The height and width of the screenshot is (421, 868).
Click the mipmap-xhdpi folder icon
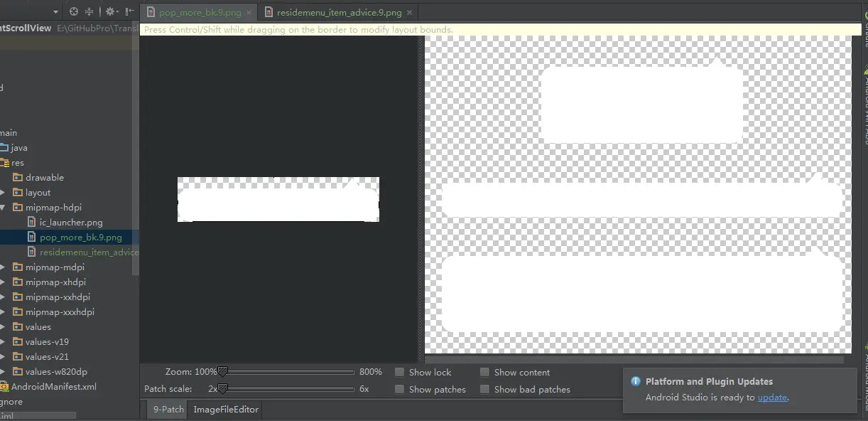[x=18, y=282]
